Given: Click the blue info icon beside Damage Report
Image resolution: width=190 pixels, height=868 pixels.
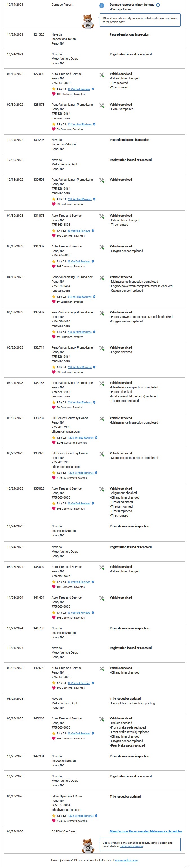Looking at the screenshot, I should [102, 5].
